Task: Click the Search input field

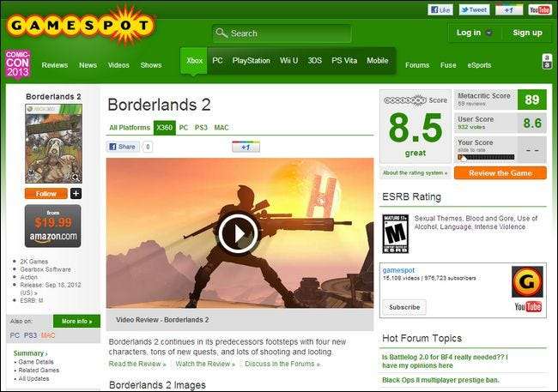Action: [282, 33]
